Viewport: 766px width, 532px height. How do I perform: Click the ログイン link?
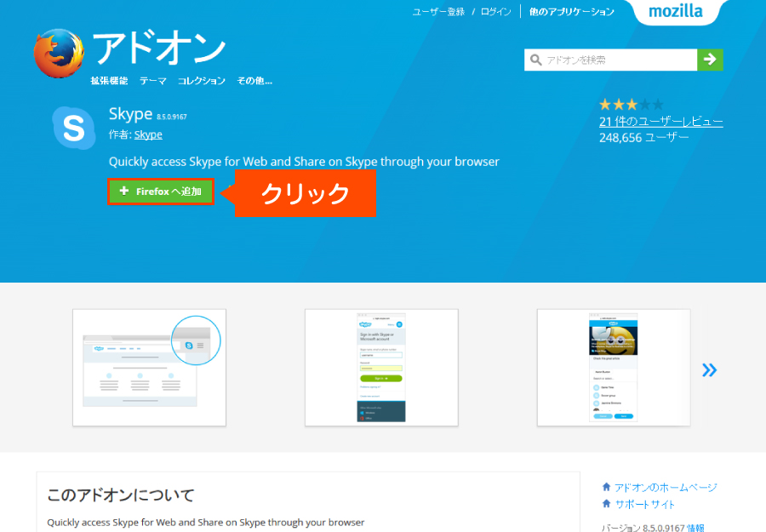pos(495,12)
